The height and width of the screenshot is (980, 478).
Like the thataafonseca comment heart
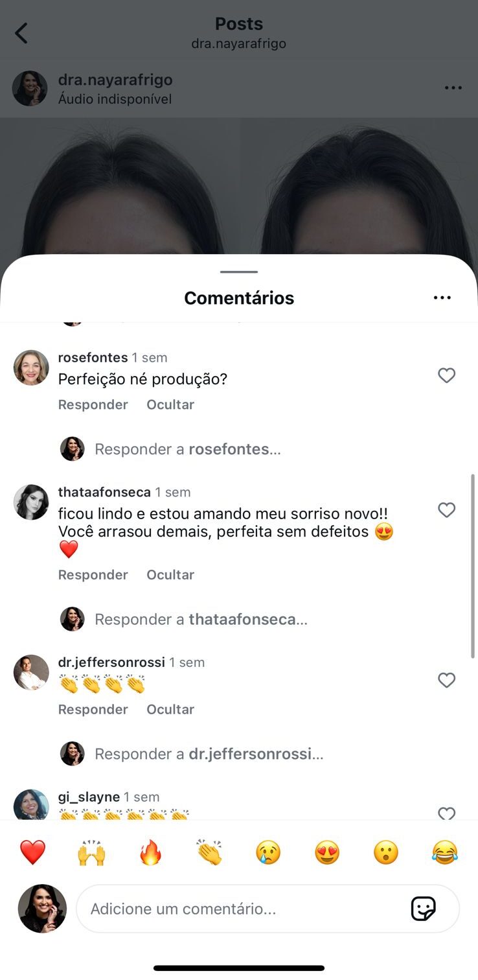point(446,510)
